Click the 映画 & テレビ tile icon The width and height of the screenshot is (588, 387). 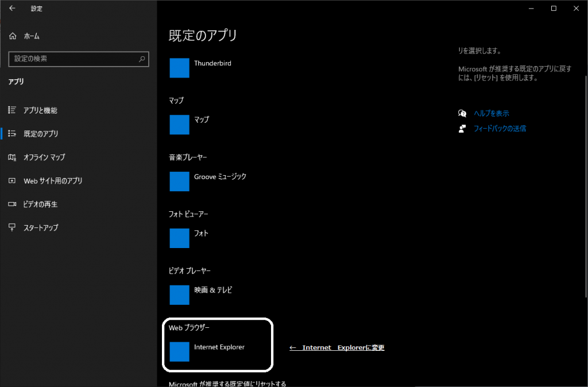pyautogui.click(x=179, y=295)
